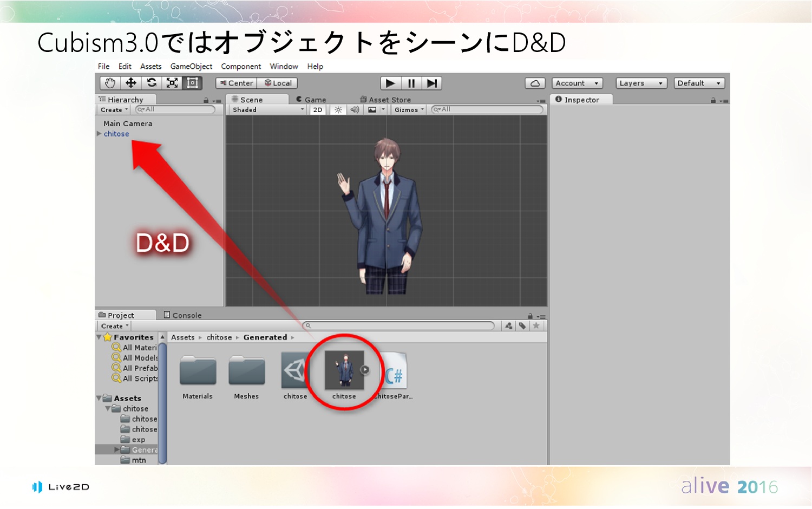Open the Component menu
812x509 pixels.
[x=241, y=67]
